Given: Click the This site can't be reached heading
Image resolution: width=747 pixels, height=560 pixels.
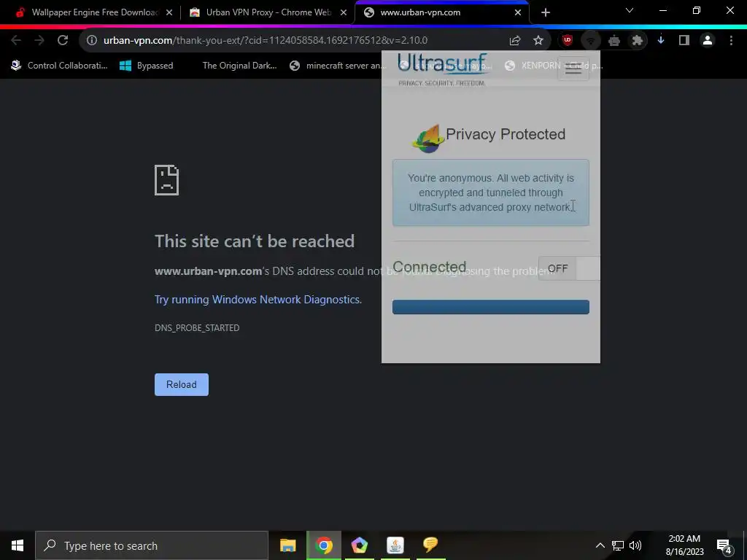Looking at the screenshot, I should tap(255, 241).
